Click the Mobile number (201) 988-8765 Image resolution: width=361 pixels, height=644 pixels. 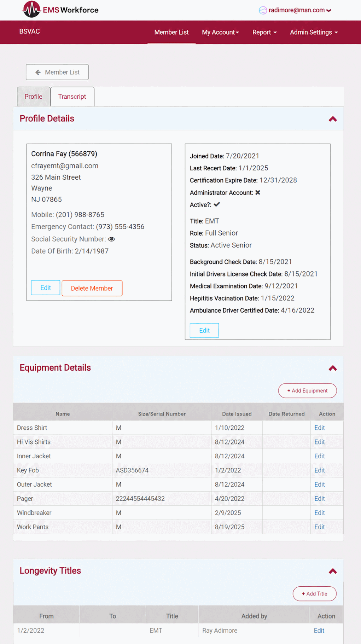point(80,215)
